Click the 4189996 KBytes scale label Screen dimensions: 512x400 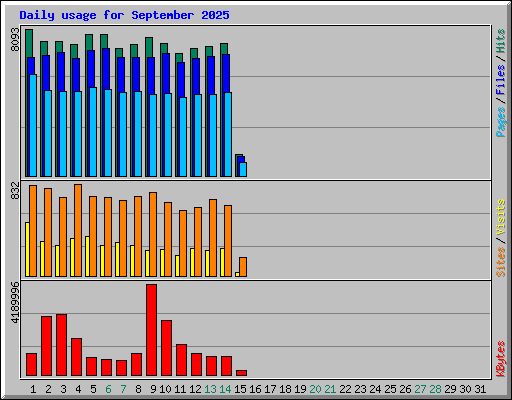pyautogui.click(x=15, y=302)
